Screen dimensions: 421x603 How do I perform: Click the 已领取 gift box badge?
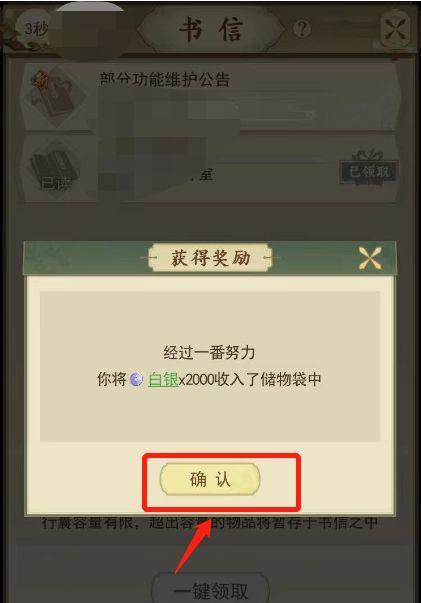(x=368, y=168)
